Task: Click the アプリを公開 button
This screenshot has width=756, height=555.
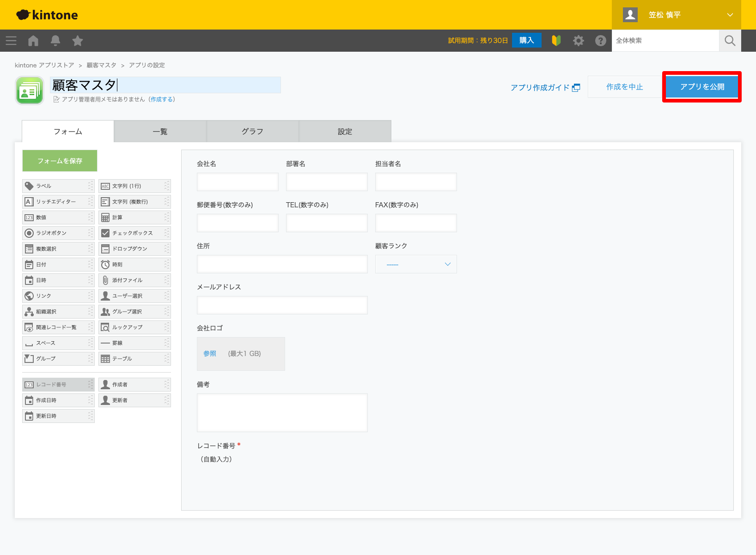Action: click(701, 86)
